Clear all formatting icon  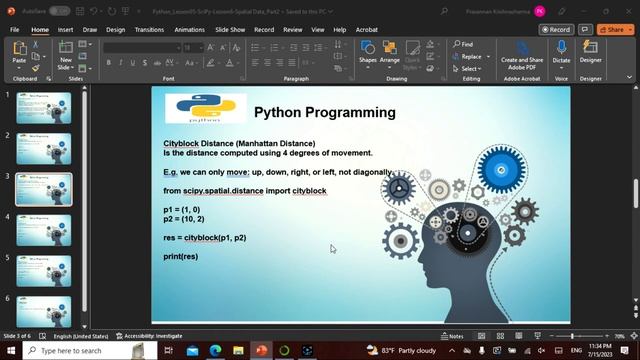(x=236, y=48)
